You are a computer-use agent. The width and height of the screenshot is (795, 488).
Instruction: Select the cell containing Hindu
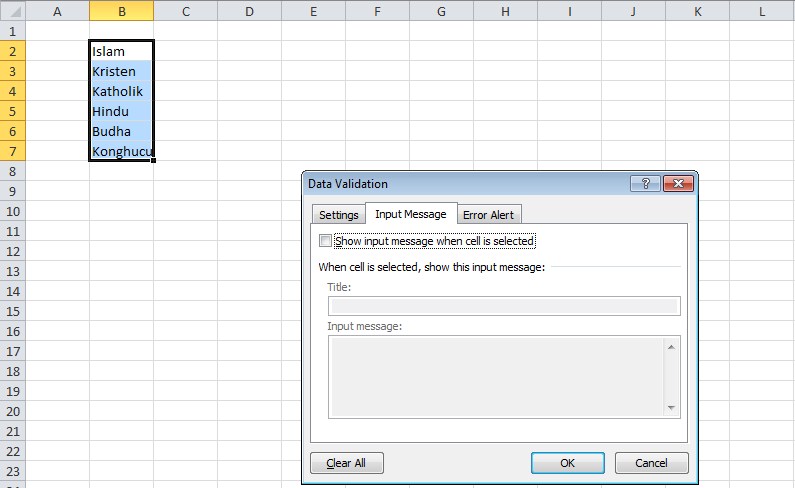pos(121,111)
